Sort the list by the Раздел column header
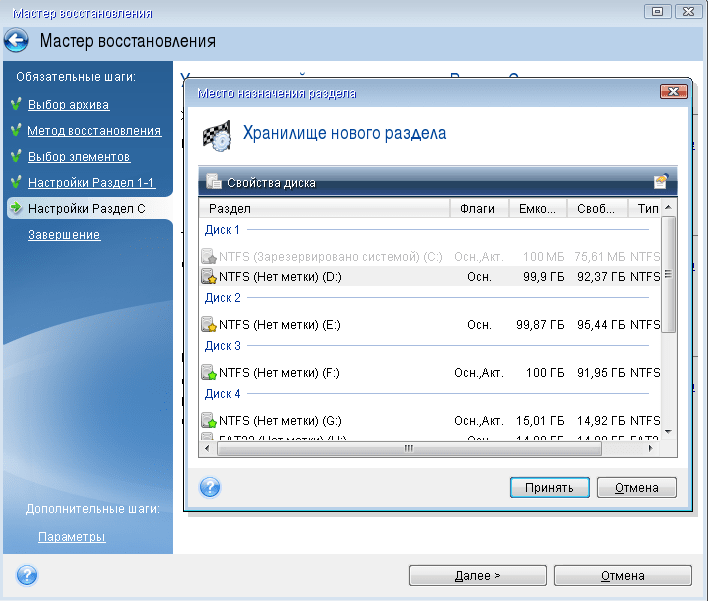 [x=324, y=209]
